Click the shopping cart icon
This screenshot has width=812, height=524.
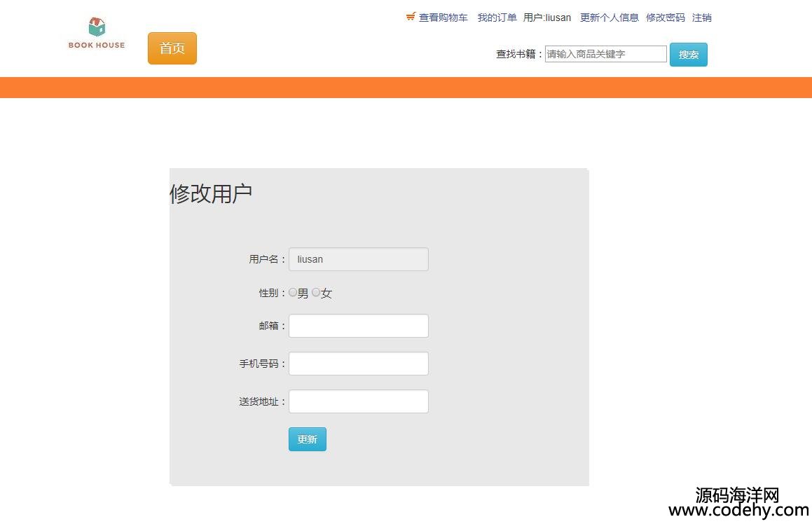tap(411, 17)
